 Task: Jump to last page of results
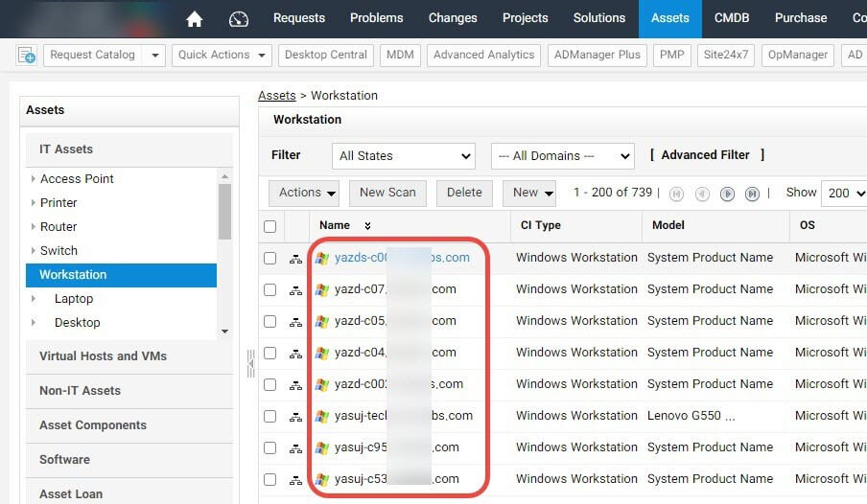(752, 194)
